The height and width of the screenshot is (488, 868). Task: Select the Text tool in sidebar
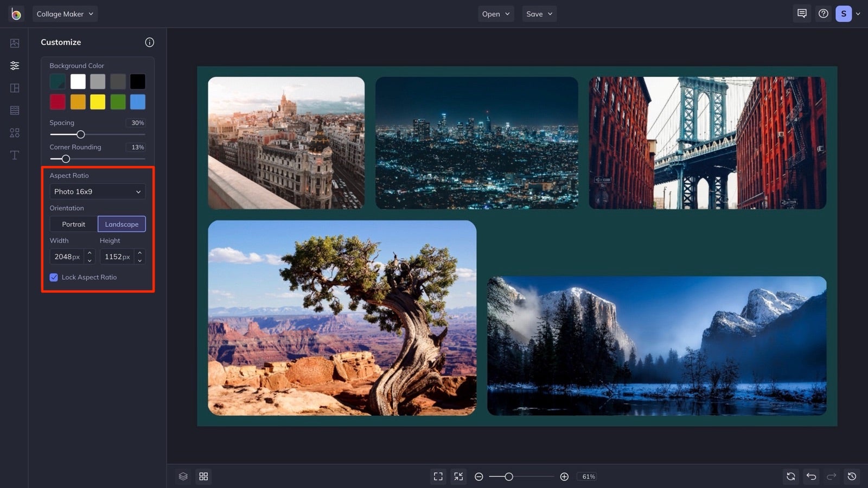14,155
